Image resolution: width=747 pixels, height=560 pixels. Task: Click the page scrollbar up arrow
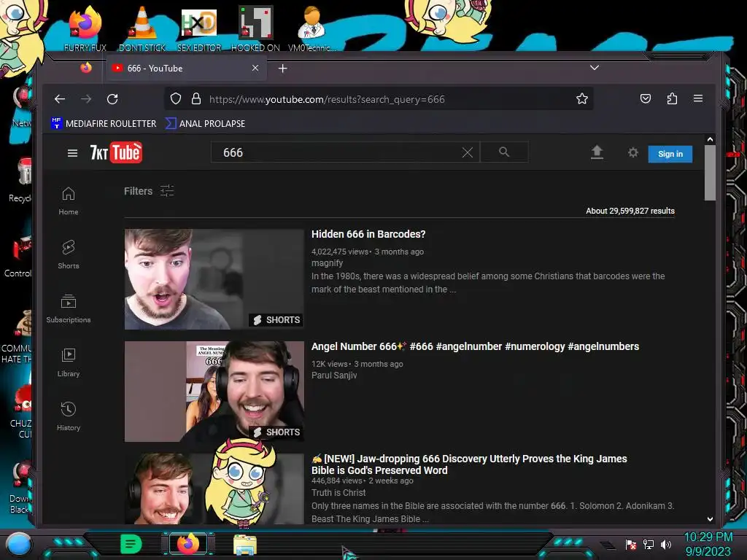710,139
